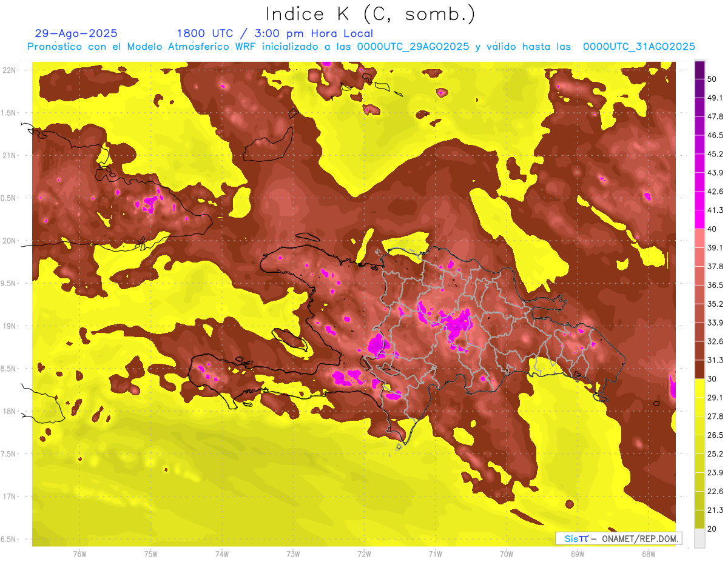Click the "33.9" color scale value
Screen dimensions: 728x562
715,323
